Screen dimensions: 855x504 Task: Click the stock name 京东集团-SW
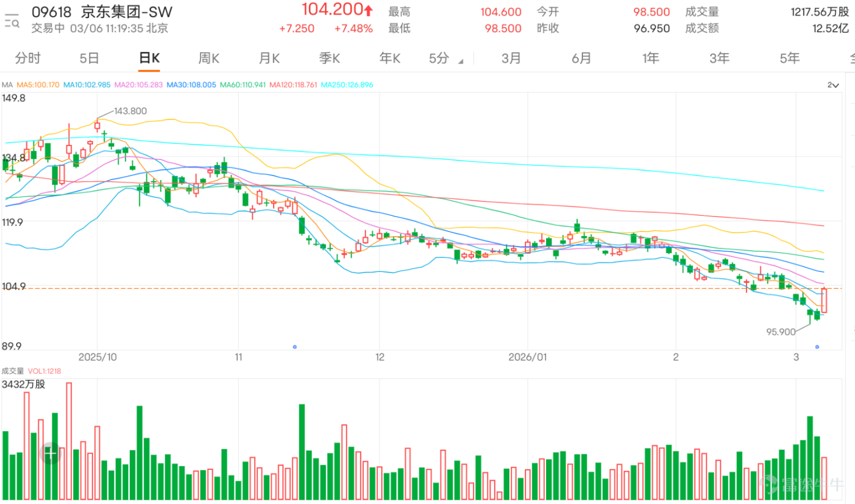(x=127, y=12)
